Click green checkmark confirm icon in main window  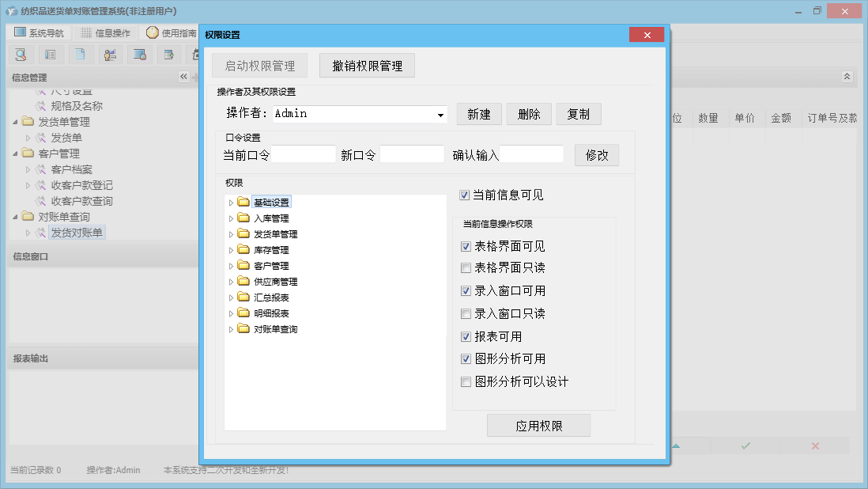(745, 445)
